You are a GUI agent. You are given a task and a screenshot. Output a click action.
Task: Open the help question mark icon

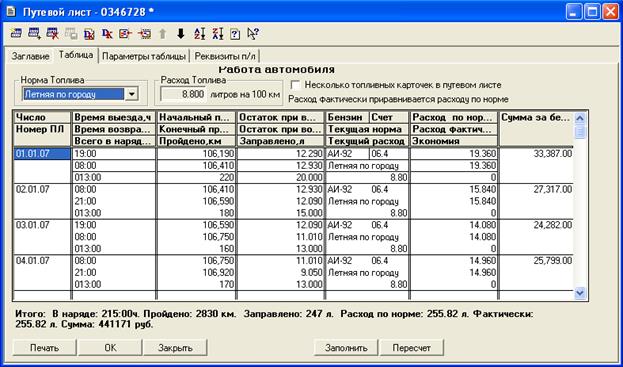235,34
